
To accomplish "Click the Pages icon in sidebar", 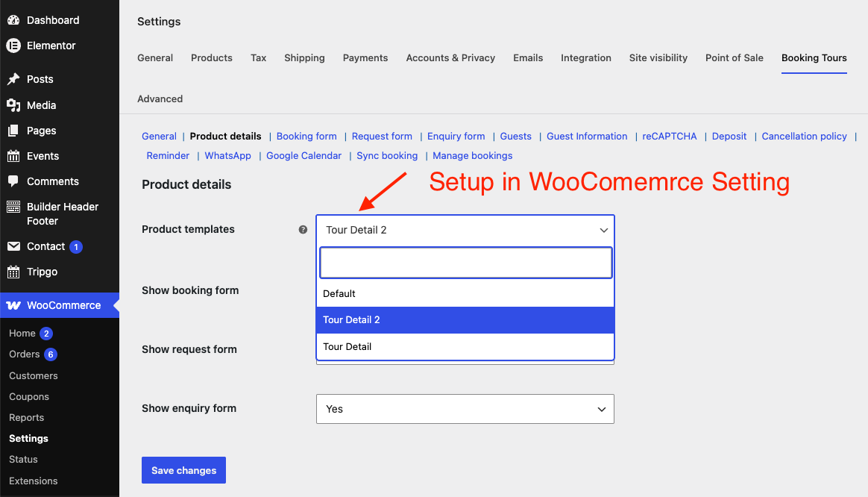I will tap(13, 131).
